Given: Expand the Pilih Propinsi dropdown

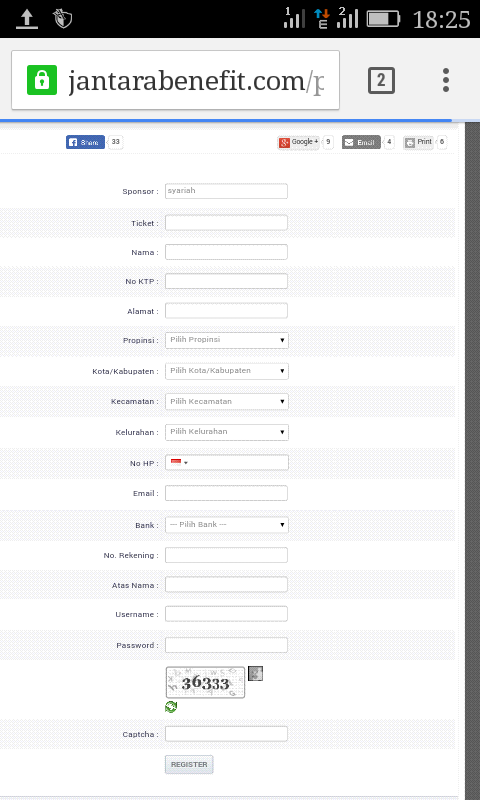Looking at the screenshot, I should [x=226, y=340].
